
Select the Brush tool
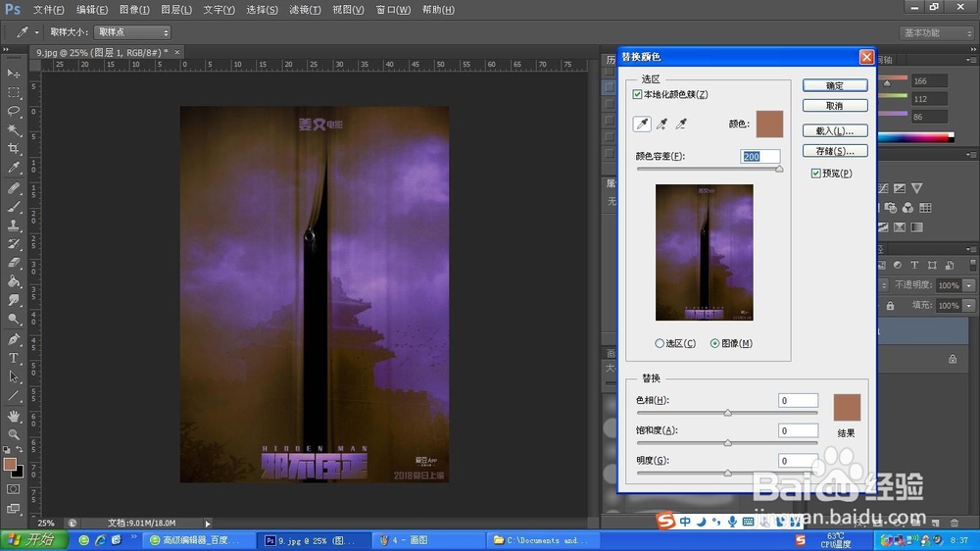pos(14,207)
